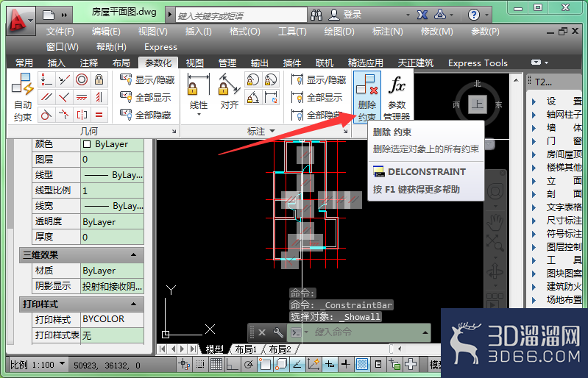Click geometric 全部显示 constraints button
The width and height of the screenshot is (588, 378).
pos(146,97)
